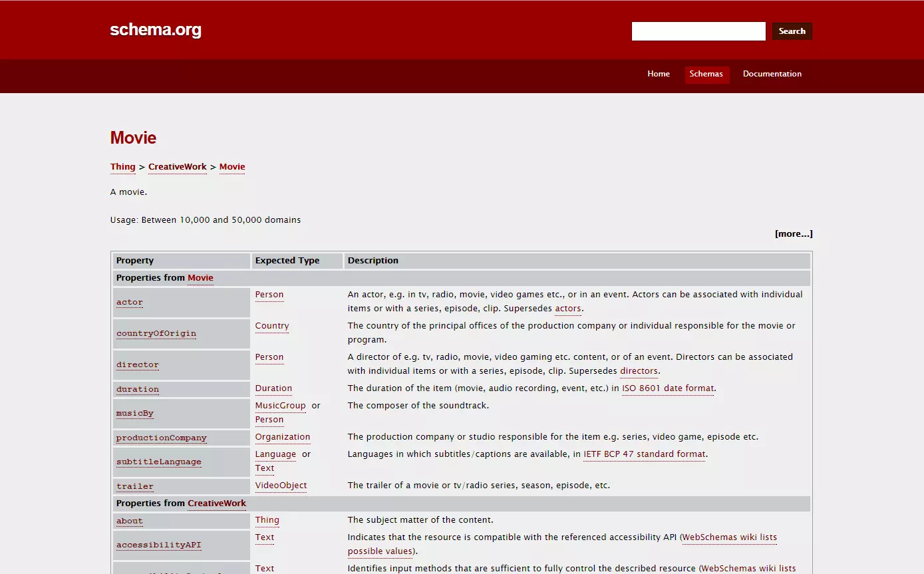Open the productionCompany property link
Image resolution: width=924 pixels, height=574 pixels.
[x=161, y=438]
